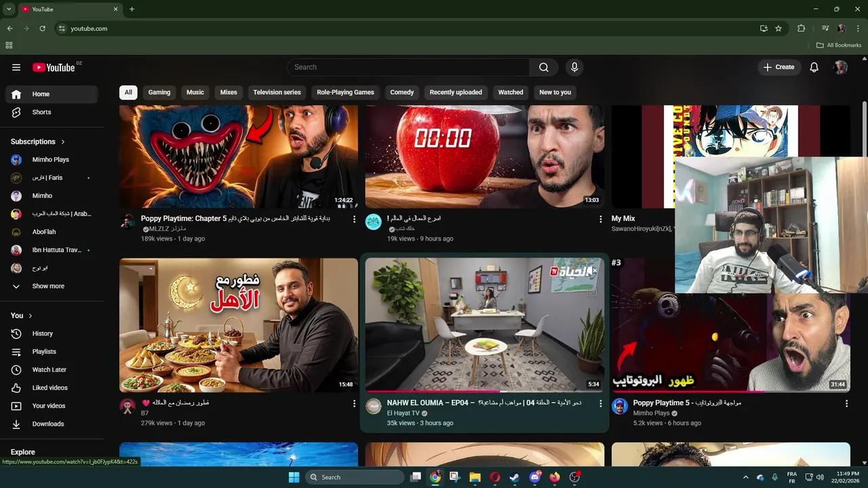This screenshot has height=488, width=868.
Task: Open Liked videos in the sidebar
Action: point(51,388)
